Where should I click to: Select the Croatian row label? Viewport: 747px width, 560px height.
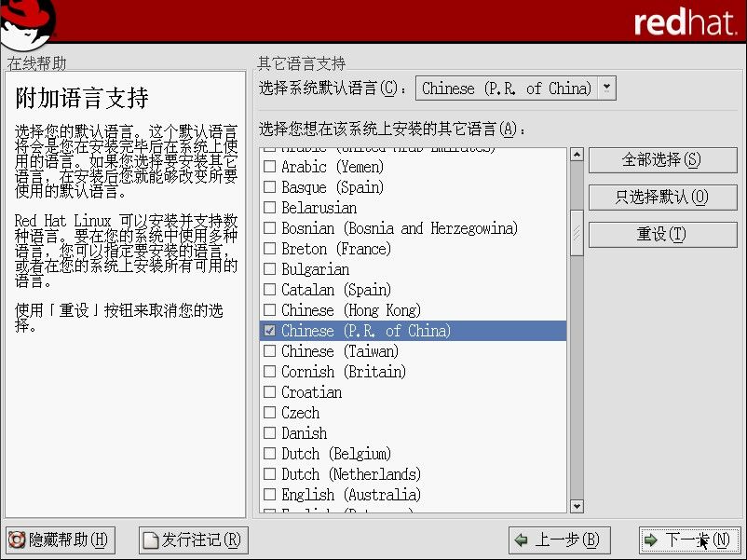point(312,392)
